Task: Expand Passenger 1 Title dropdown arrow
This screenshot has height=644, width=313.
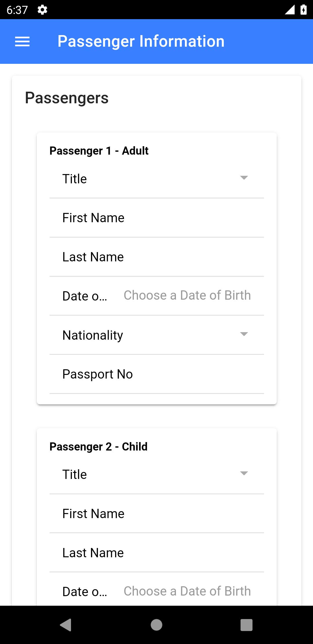Action: click(244, 178)
